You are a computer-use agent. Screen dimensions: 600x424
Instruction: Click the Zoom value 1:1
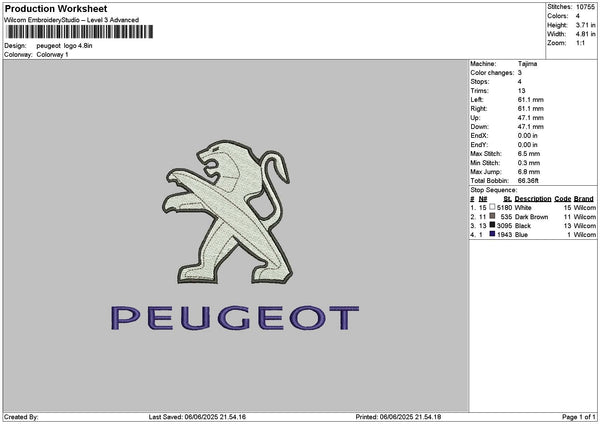(x=580, y=43)
